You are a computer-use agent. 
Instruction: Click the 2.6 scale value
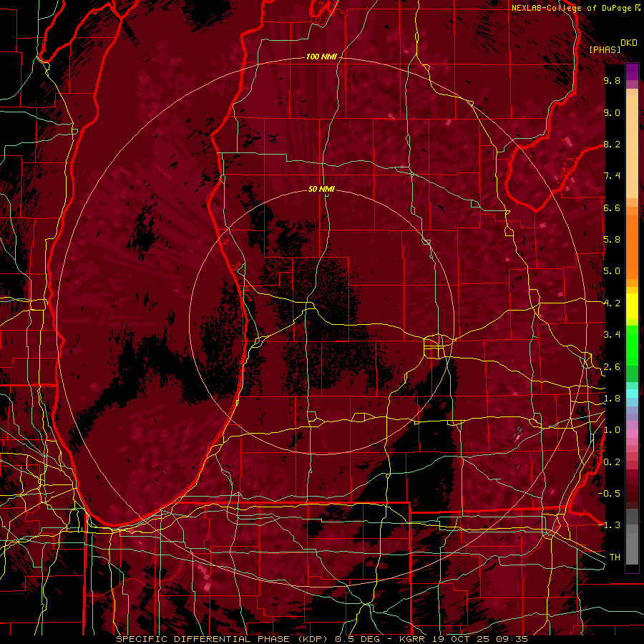(612, 367)
